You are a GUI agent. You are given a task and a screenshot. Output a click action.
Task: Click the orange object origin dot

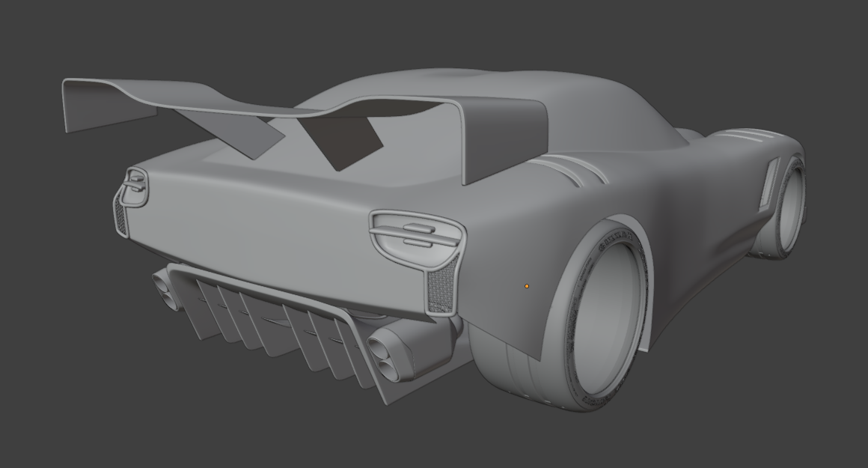pyautogui.click(x=527, y=286)
